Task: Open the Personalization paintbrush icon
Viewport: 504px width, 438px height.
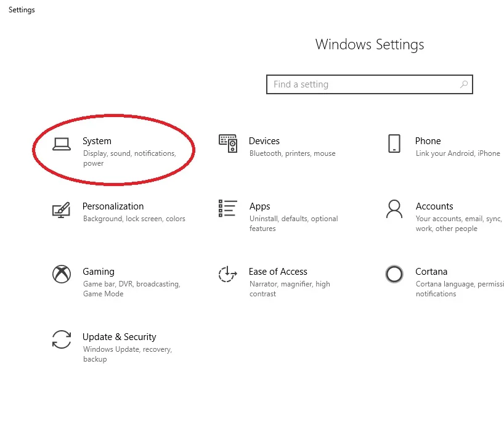Action: click(x=61, y=210)
